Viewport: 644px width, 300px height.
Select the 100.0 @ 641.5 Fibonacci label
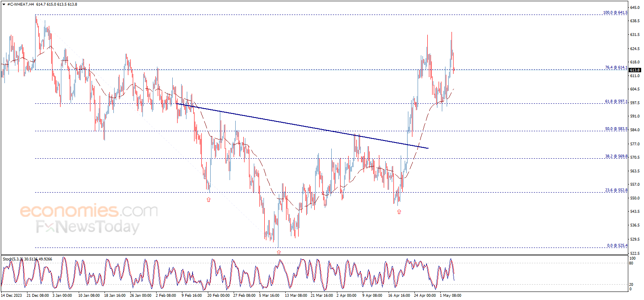pos(615,13)
